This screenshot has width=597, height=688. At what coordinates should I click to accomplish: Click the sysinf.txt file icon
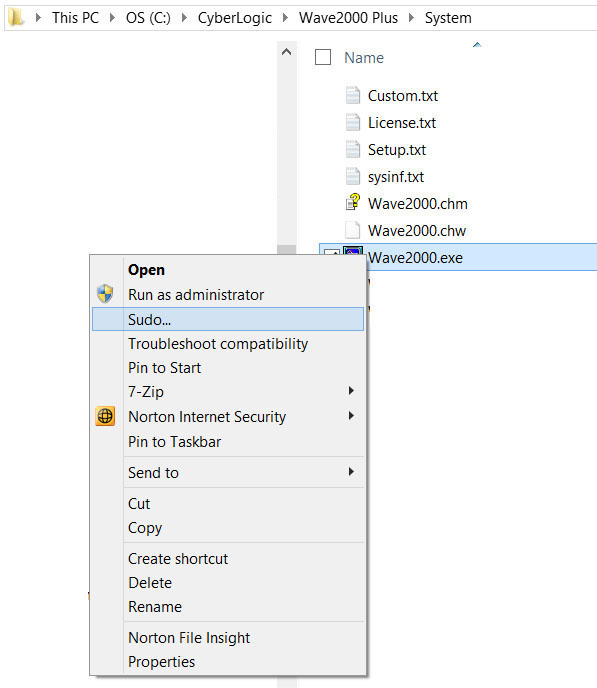tap(353, 176)
